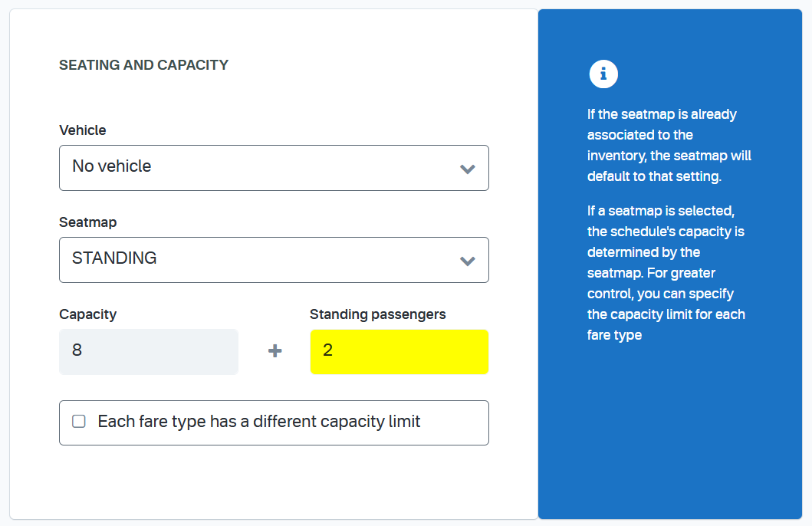Click the checkbox row bordered container
Viewport: 812px width, 526px height.
(x=274, y=422)
